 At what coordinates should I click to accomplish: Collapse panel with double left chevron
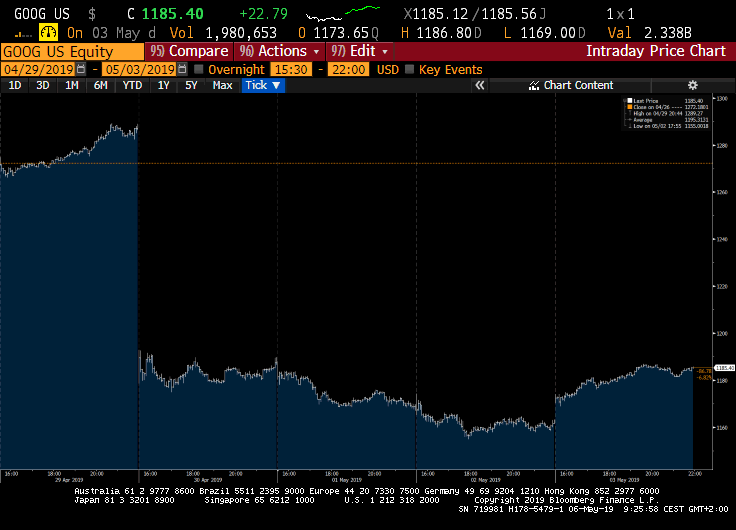[x=480, y=85]
